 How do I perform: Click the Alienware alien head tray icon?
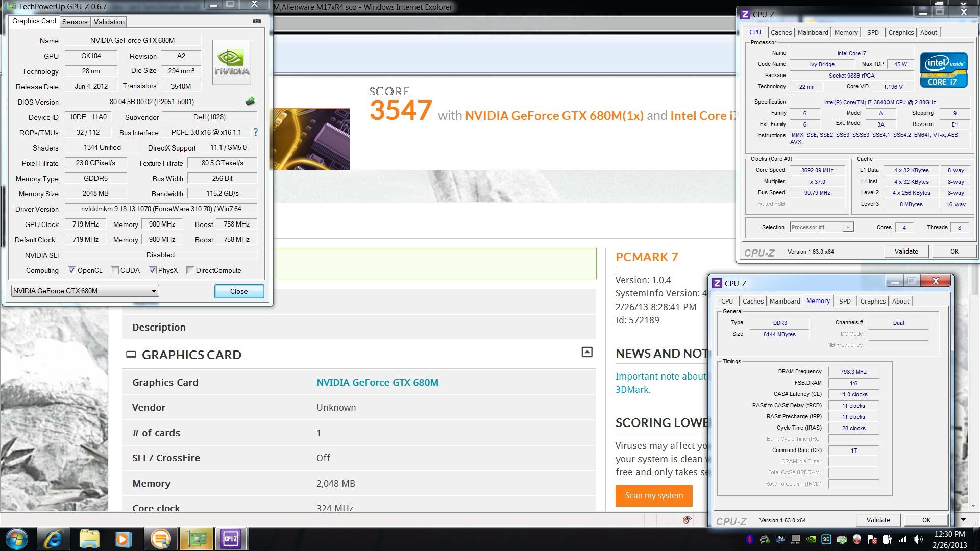(857, 539)
